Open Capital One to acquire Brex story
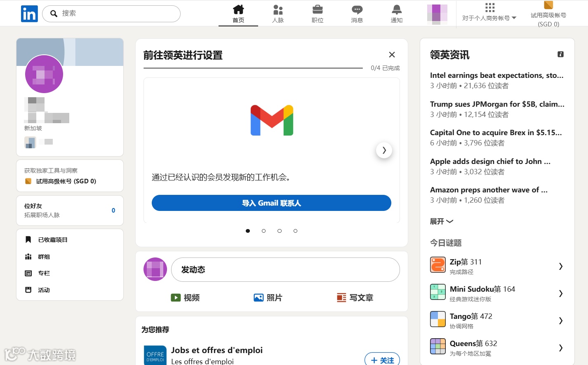588x365 pixels. pyautogui.click(x=496, y=133)
